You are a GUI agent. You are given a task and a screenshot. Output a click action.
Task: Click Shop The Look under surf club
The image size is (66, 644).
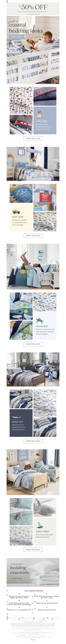click(33, 235)
